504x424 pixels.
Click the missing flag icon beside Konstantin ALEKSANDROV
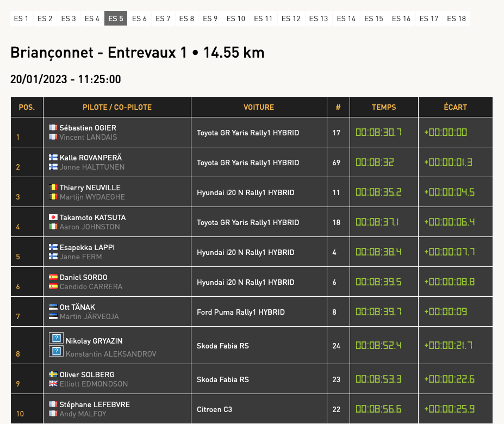[x=56, y=351]
